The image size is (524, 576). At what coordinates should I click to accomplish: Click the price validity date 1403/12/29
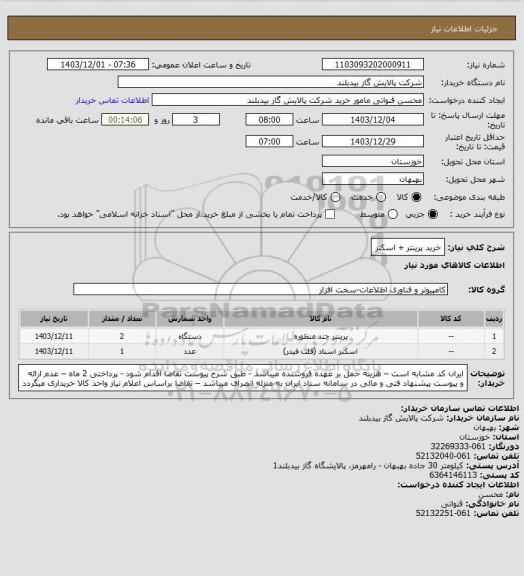(x=373, y=141)
